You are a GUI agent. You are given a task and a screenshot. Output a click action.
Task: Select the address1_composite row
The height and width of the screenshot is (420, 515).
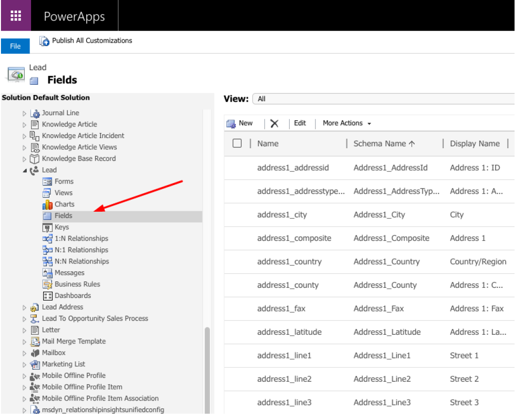click(369, 238)
